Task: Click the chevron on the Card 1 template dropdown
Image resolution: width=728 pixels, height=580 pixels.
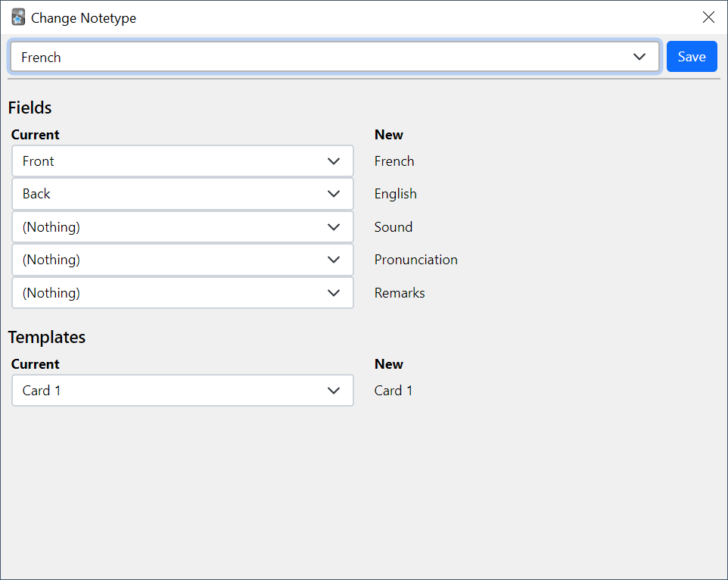Action: [x=333, y=390]
